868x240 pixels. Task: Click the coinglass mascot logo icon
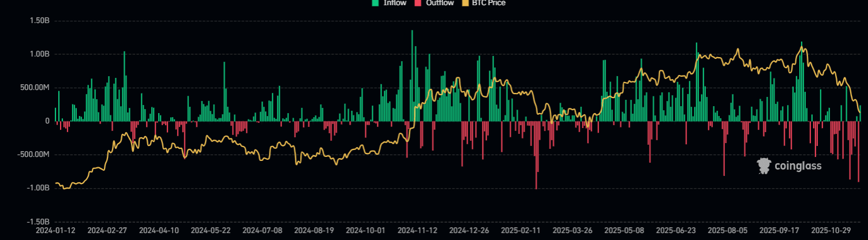click(x=764, y=166)
